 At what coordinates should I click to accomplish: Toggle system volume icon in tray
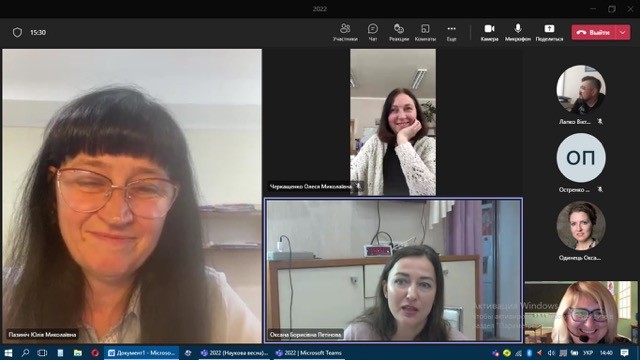551,353
